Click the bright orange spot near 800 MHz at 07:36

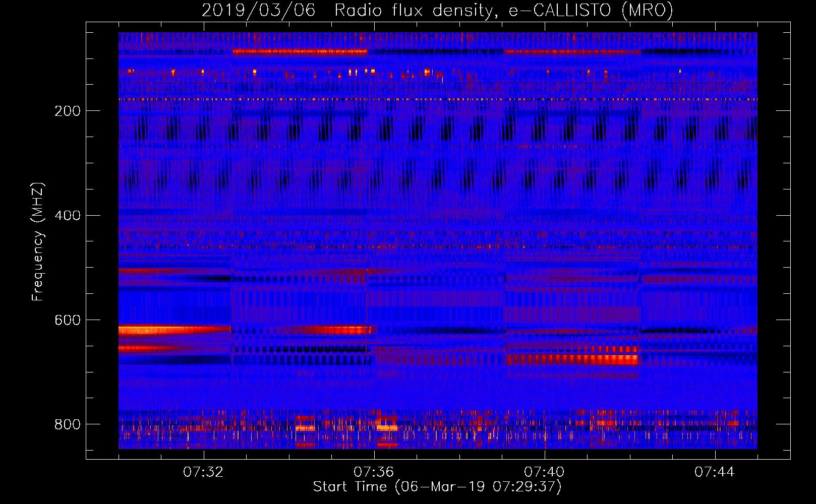click(387, 428)
